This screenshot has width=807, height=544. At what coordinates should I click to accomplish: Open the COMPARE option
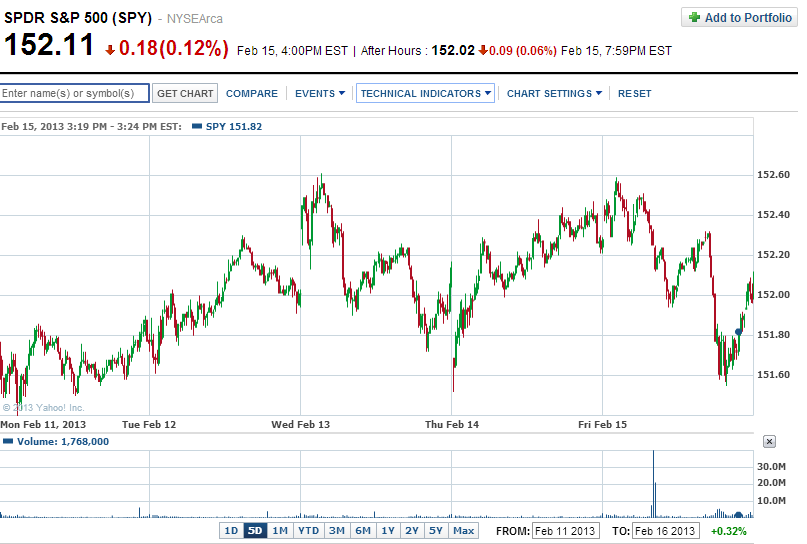[x=252, y=94]
